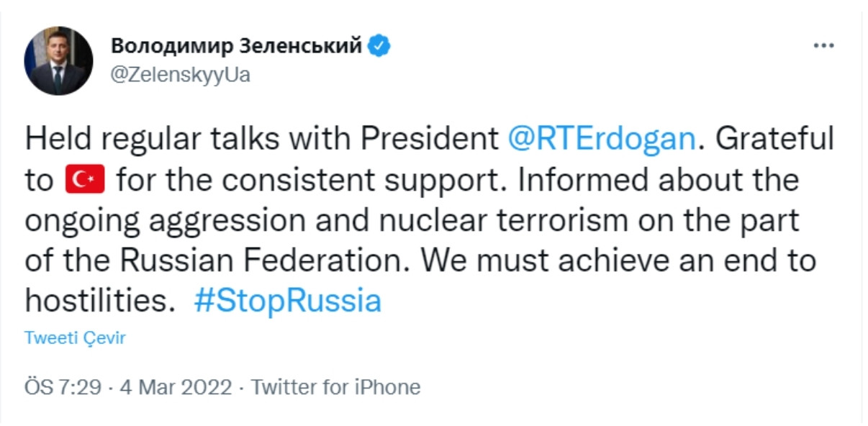Click Tweeti Çevir to translate tweet
The height and width of the screenshot is (426, 868).
[75, 337]
